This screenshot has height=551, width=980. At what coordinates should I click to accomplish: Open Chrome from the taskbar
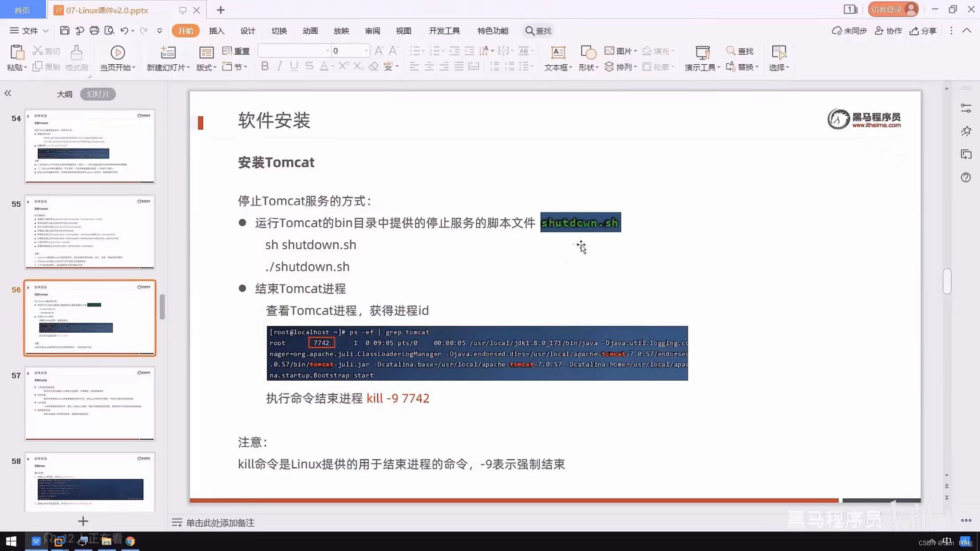130,541
